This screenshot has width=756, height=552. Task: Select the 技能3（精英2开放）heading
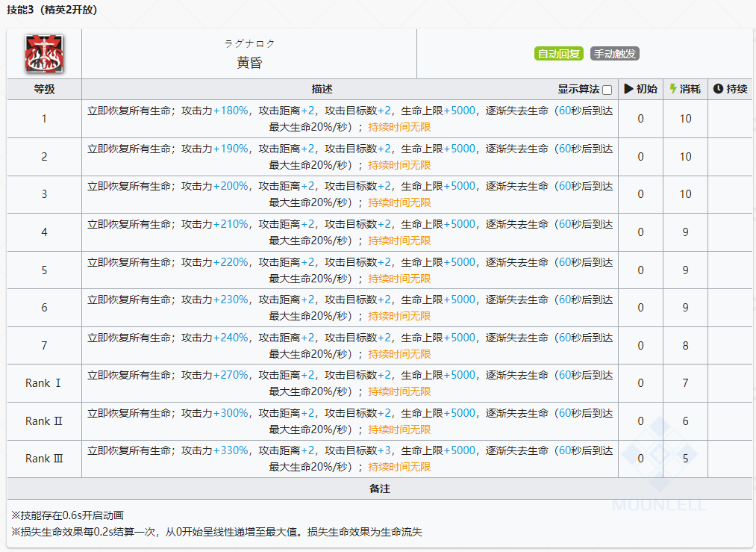coord(52,10)
